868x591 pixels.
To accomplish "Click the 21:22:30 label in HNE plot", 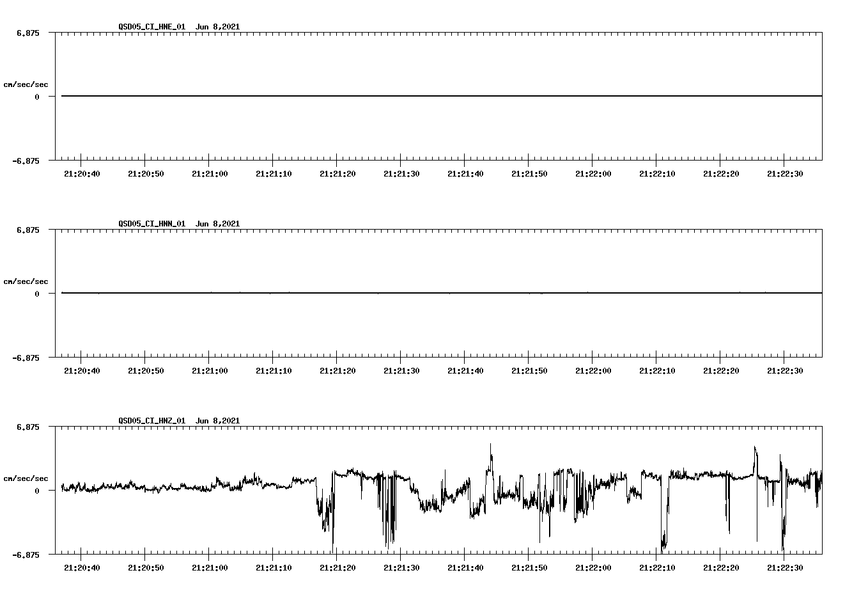I will coord(785,173).
